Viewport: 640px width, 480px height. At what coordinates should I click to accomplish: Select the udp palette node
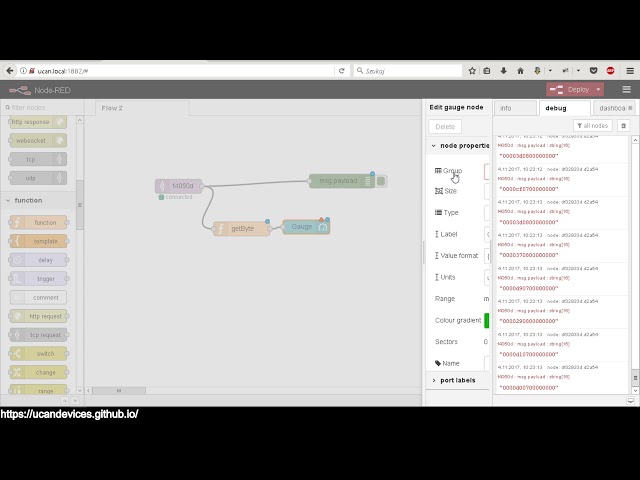[38, 178]
